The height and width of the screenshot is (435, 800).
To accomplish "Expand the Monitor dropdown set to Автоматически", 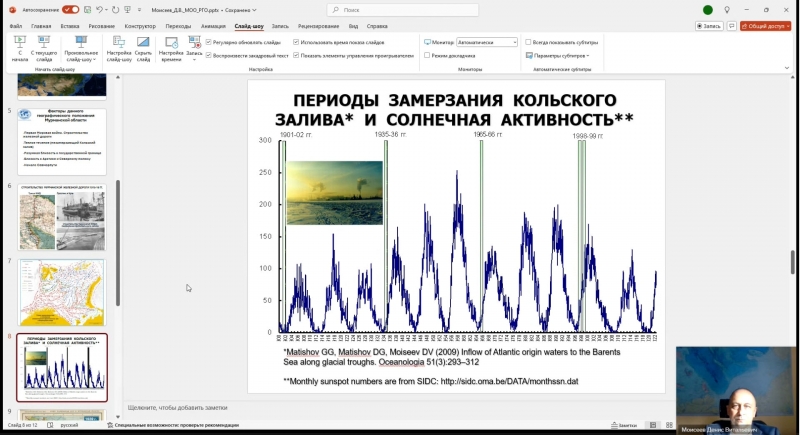I will click(514, 42).
